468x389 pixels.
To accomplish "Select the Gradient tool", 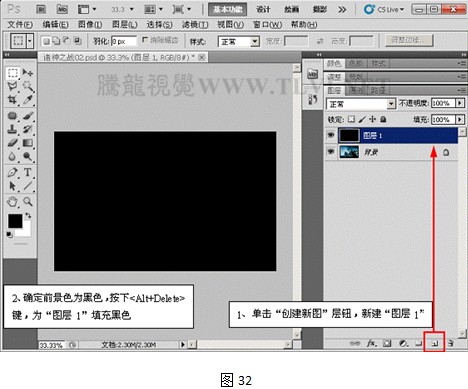I will pos(28,143).
